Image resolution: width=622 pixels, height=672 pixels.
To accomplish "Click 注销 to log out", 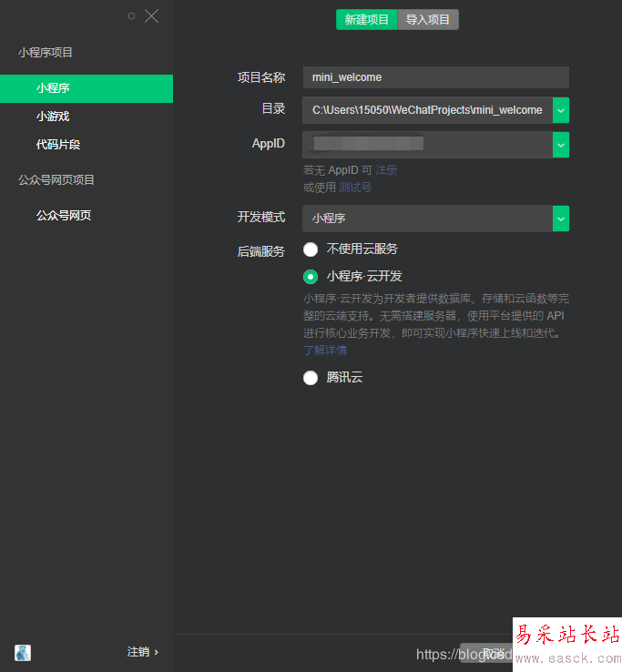I will click(x=143, y=652).
